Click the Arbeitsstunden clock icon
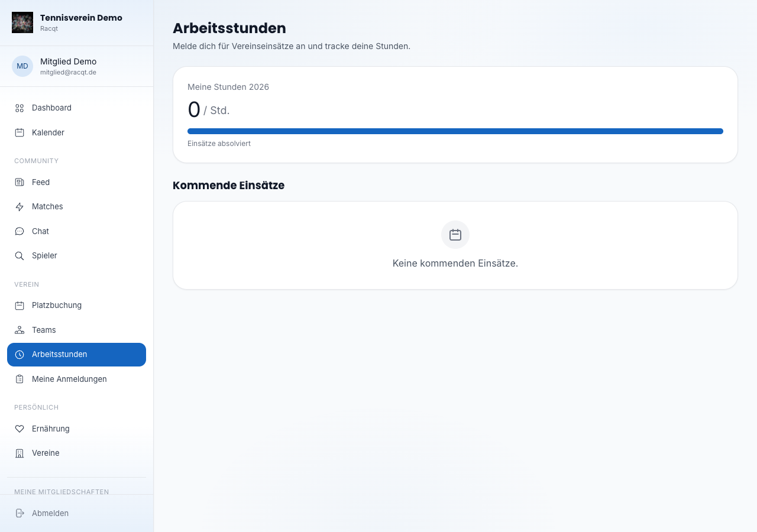 click(20, 355)
